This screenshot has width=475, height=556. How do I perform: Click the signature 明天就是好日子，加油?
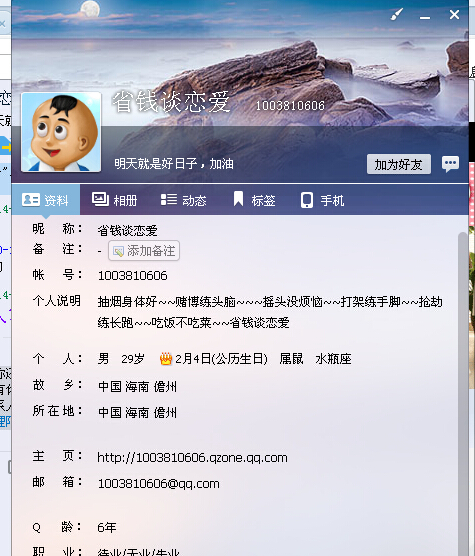(174, 164)
